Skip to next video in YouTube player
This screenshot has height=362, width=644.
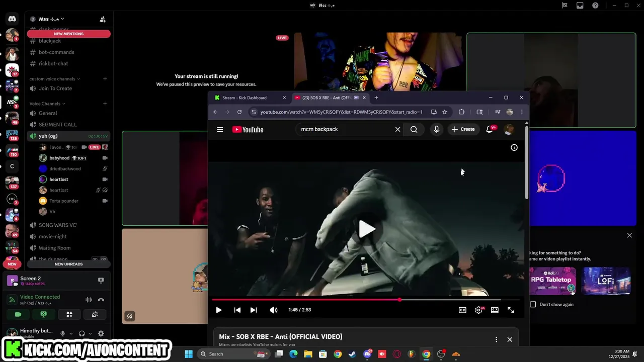click(254, 310)
